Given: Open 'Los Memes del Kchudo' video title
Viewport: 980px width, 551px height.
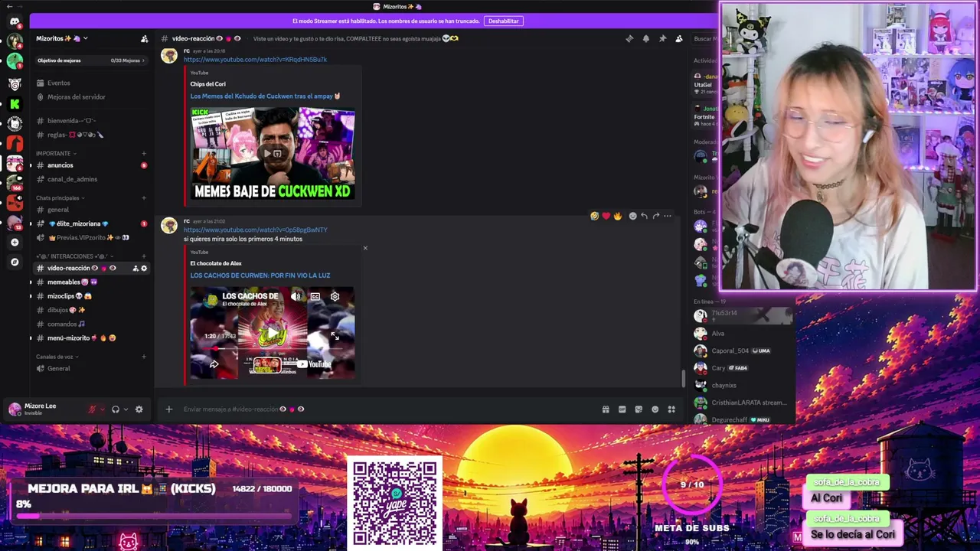Looking at the screenshot, I should click(x=266, y=96).
